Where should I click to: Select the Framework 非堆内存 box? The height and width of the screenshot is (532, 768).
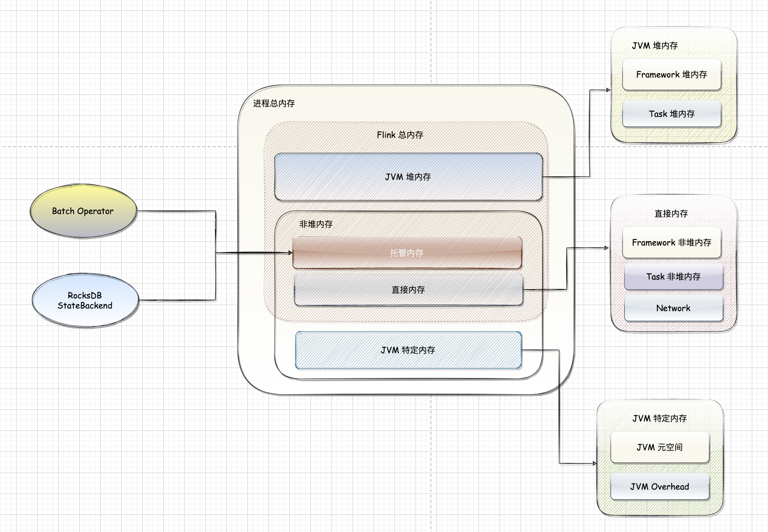coord(672,242)
